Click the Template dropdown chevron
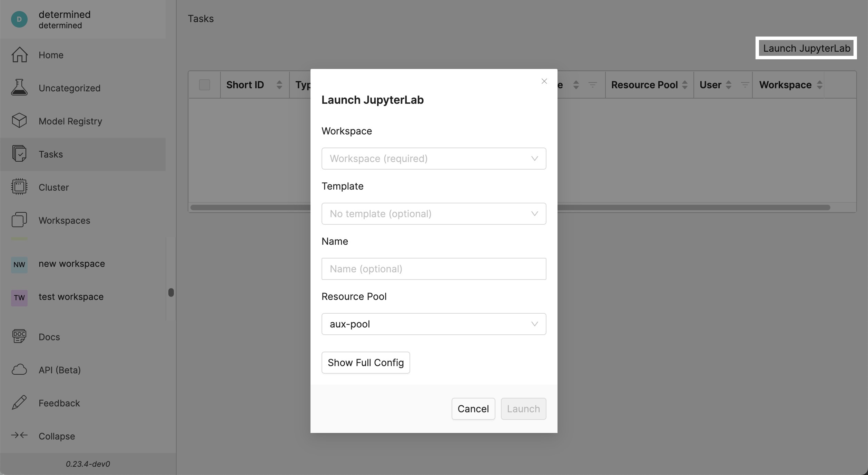This screenshot has width=868, height=475. pyautogui.click(x=534, y=214)
